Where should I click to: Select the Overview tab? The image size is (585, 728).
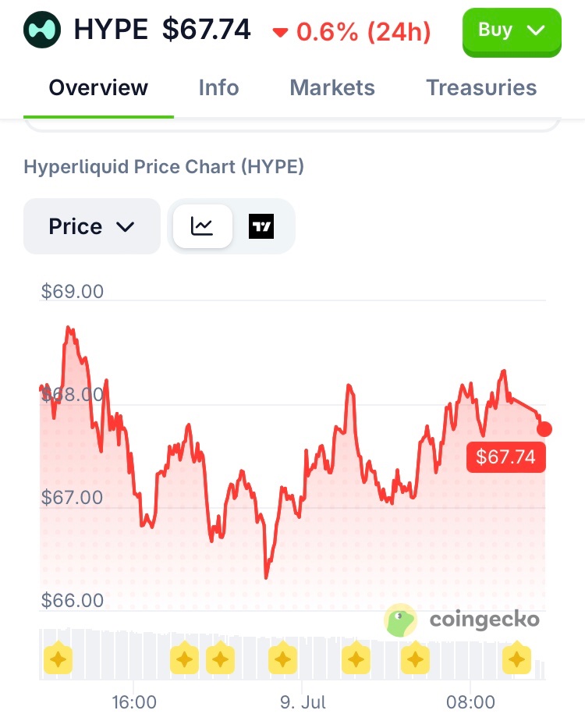pyautogui.click(x=98, y=87)
